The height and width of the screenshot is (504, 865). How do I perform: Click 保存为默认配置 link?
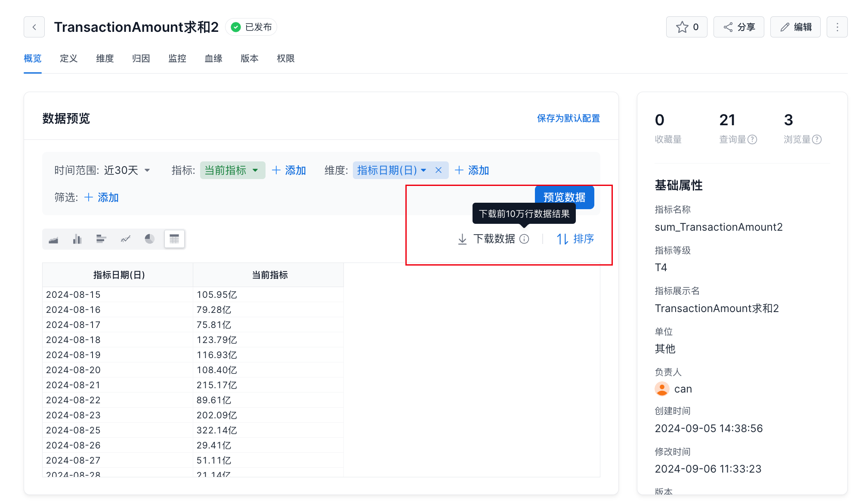click(x=568, y=118)
